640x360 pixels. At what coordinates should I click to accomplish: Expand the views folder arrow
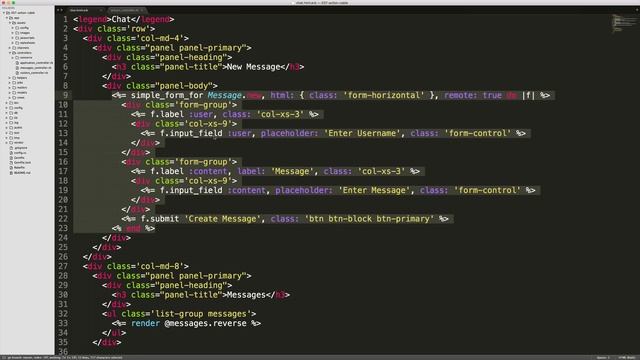tap(9, 98)
